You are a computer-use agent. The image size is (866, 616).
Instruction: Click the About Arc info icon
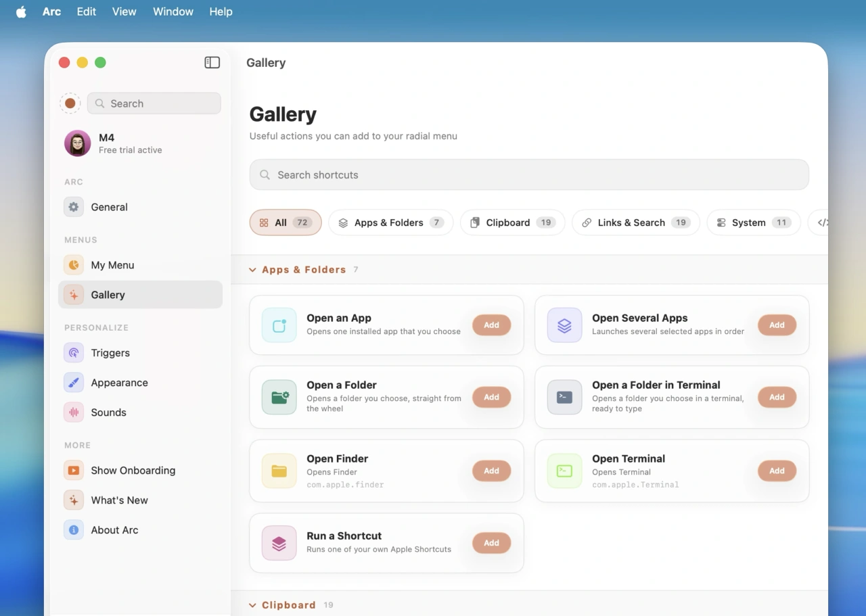point(74,530)
